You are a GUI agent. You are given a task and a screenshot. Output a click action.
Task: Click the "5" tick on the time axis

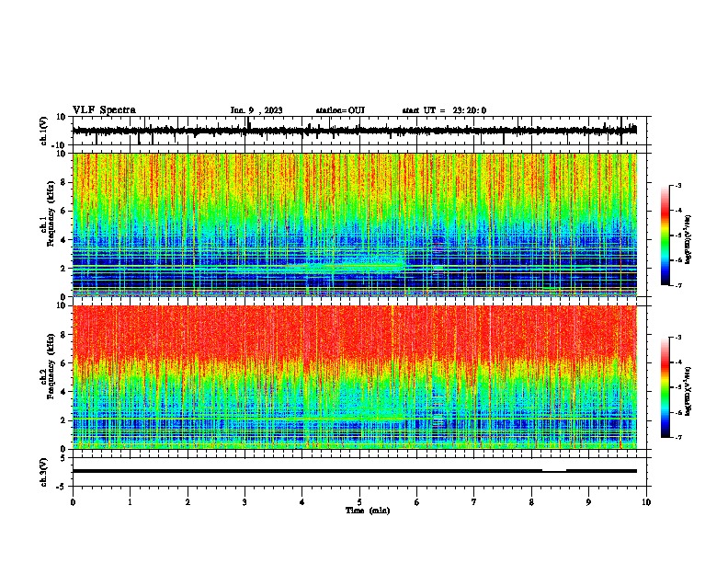point(359,502)
